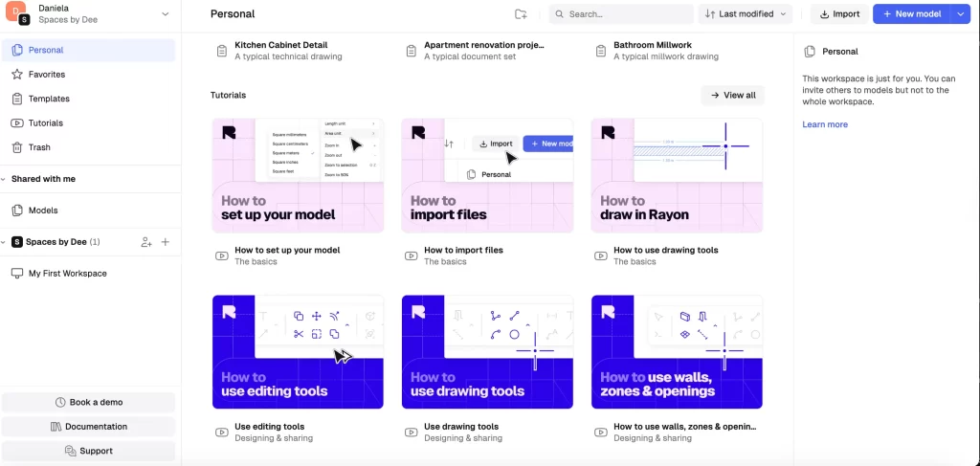Select Personal in the sidebar
The height and width of the screenshot is (466, 980).
[46, 50]
